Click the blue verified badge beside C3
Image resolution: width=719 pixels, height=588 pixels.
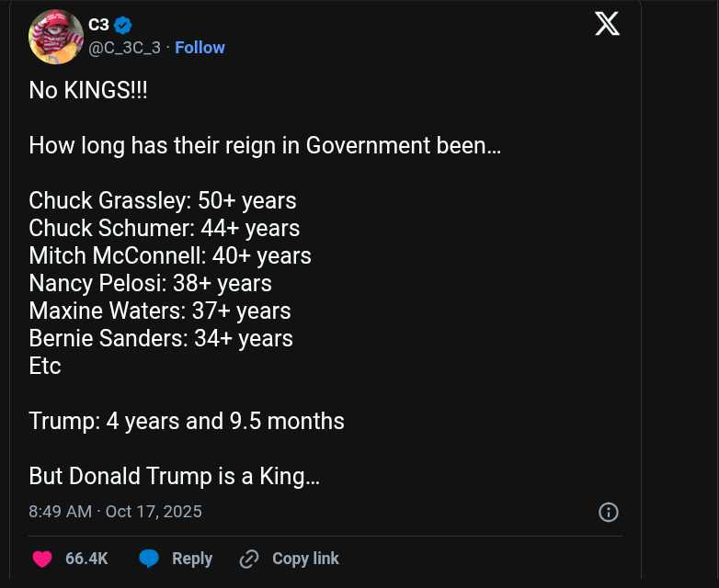[123, 27]
